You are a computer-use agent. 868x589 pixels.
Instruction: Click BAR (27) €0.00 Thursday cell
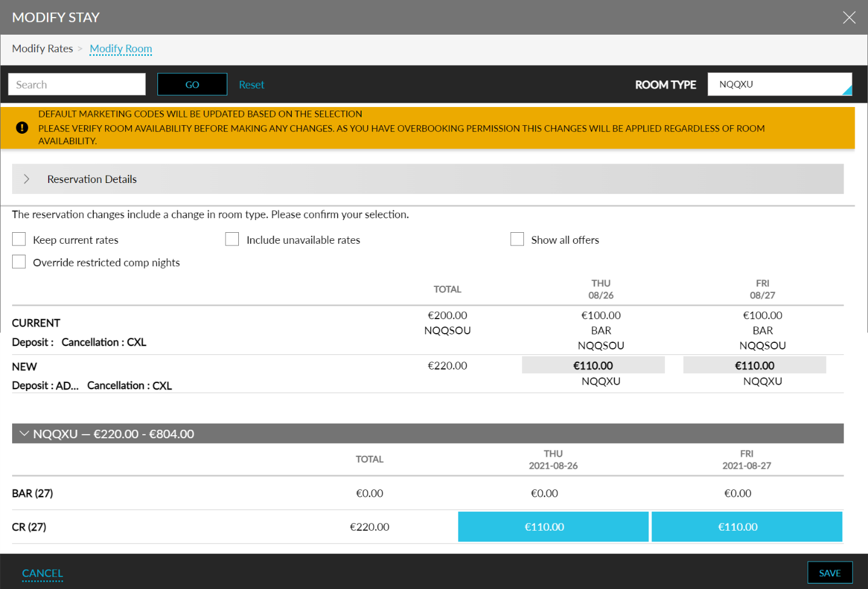[545, 493]
